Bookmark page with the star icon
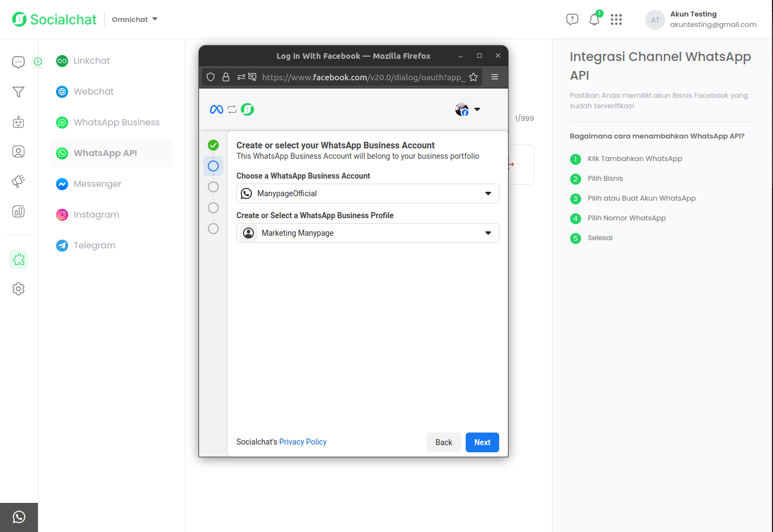The height and width of the screenshot is (532, 773). tap(473, 77)
